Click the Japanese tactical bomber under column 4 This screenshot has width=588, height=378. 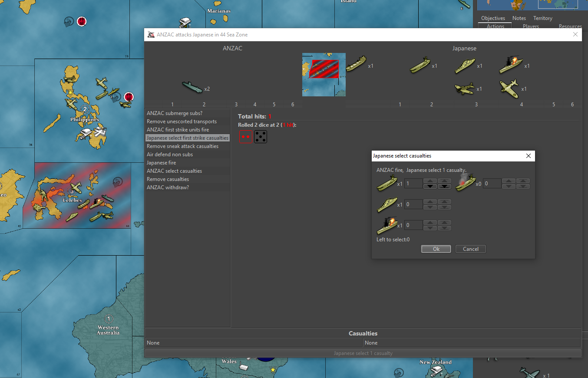(509, 88)
